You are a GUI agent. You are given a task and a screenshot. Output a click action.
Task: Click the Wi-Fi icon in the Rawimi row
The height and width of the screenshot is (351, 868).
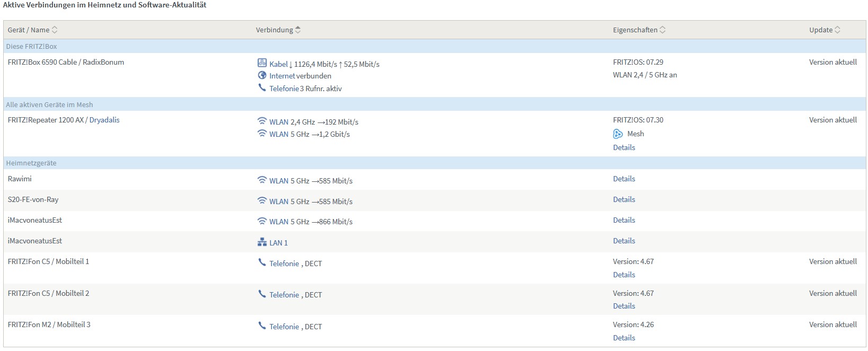262,180
